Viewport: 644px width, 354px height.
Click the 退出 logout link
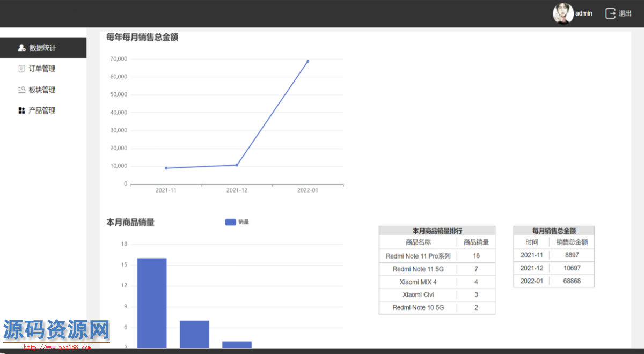click(x=625, y=13)
